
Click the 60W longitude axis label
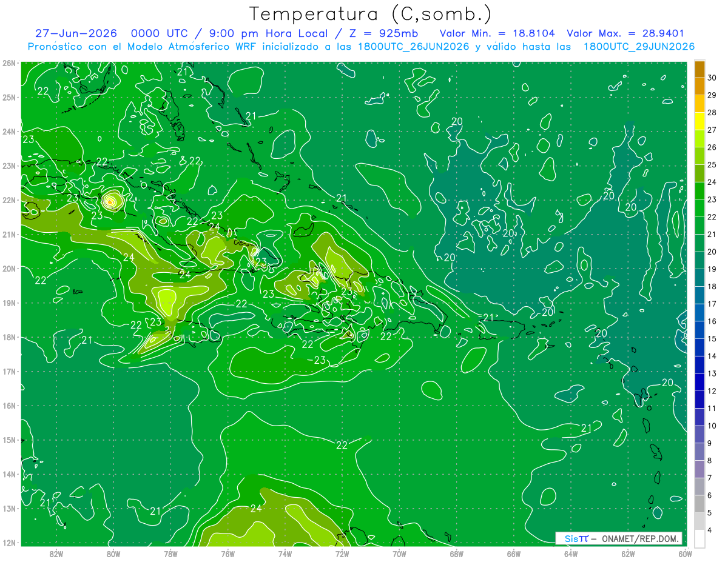(685, 554)
